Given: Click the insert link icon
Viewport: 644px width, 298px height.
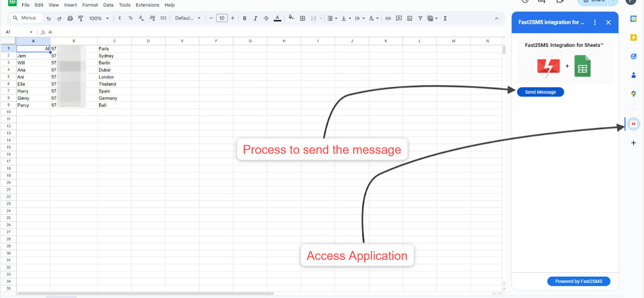Looking at the screenshot, I should coord(388,18).
